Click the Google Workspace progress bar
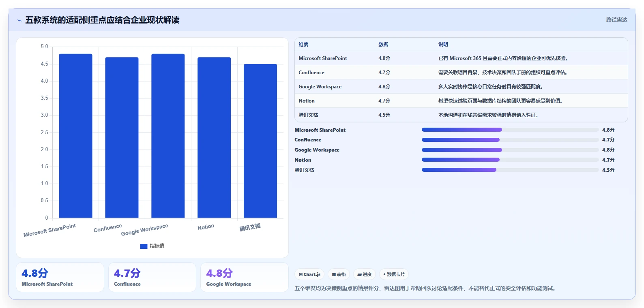The image size is (644, 308). [510, 150]
